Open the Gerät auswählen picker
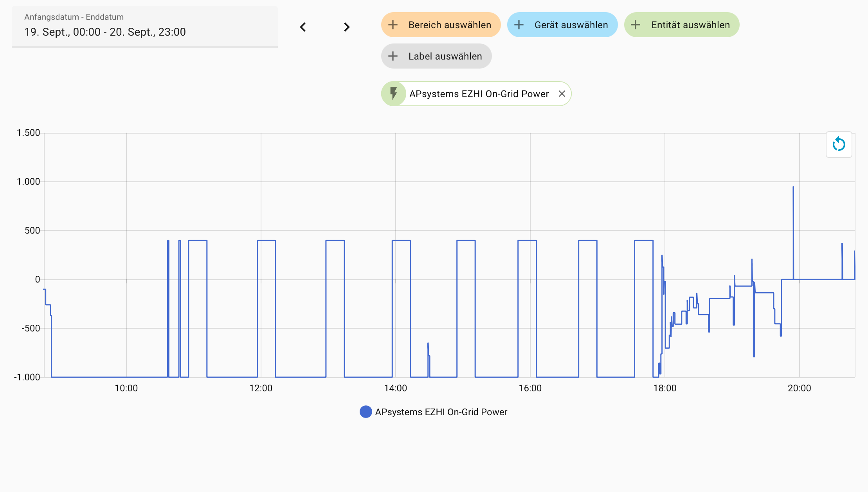The height and width of the screenshot is (492, 868). 571,25
